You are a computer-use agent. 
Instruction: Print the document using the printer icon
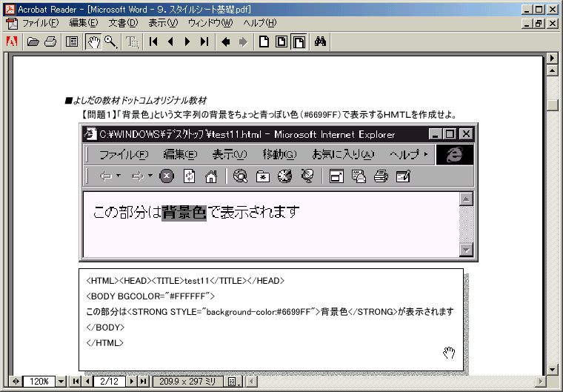click(x=50, y=41)
